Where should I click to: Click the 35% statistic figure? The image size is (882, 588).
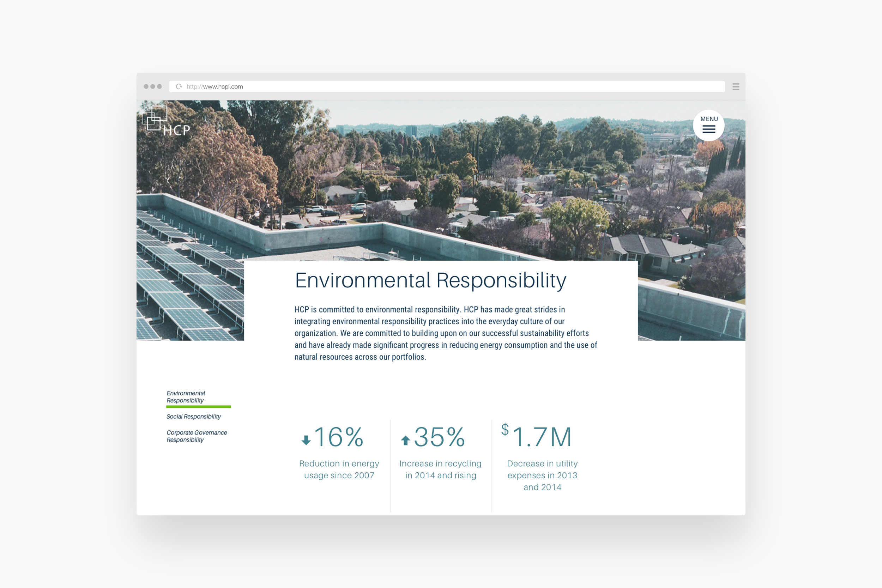click(440, 437)
